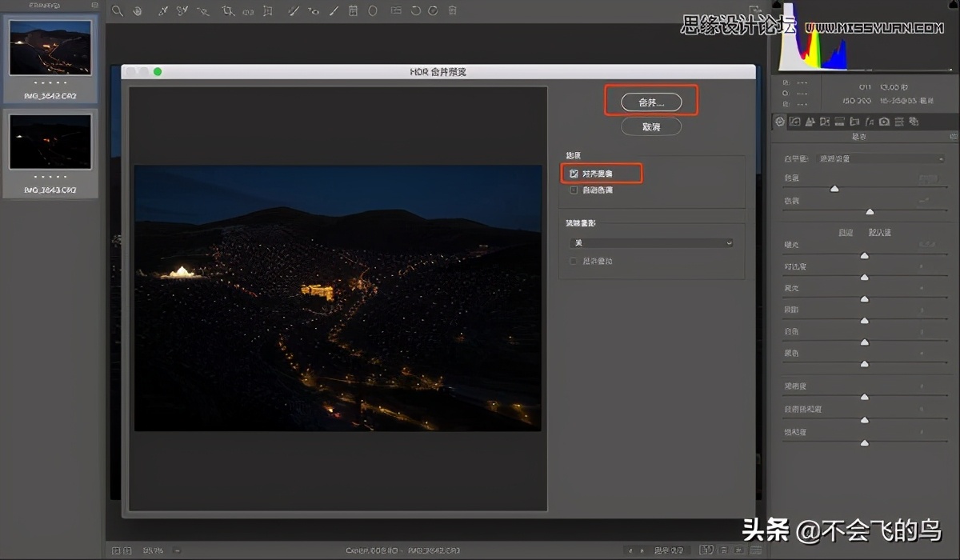Click the 合并 merge button
The height and width of the screenshot is (560, 960).
click(x=652, y=101)
